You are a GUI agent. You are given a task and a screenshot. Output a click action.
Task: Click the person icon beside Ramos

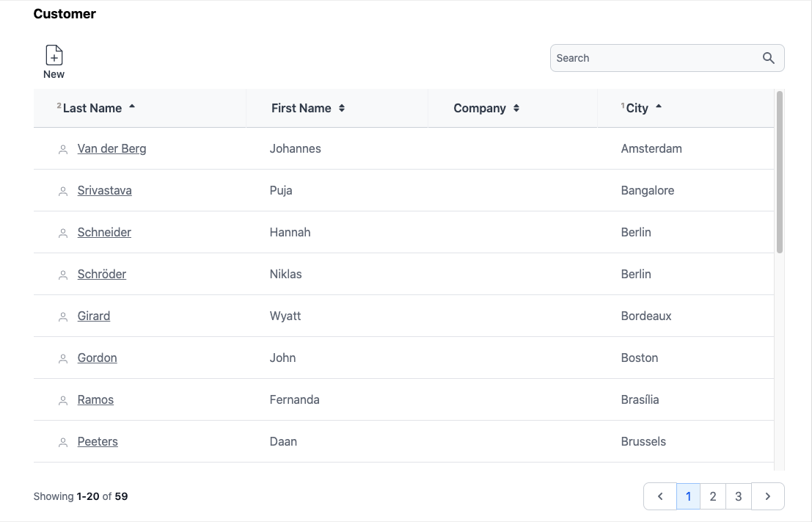(x=63, y=401)
